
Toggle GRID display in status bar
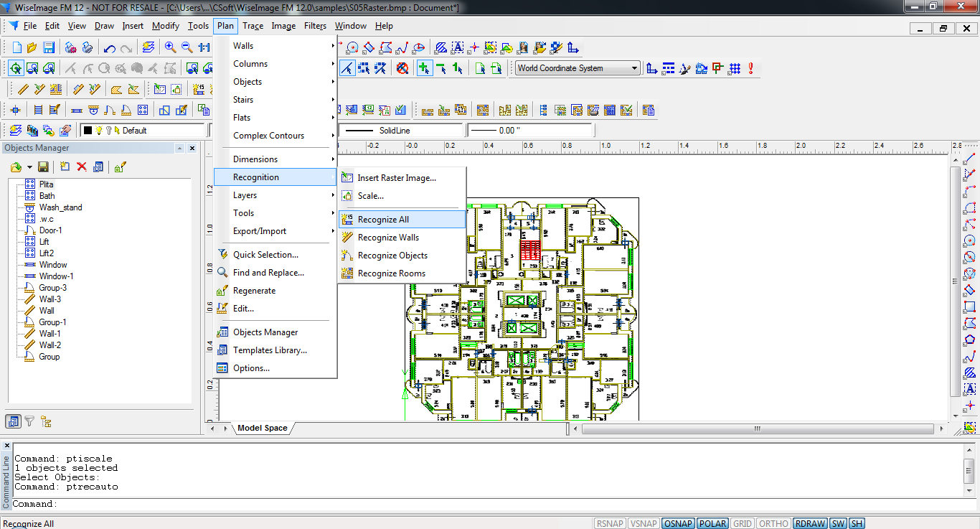click(743, 523)
